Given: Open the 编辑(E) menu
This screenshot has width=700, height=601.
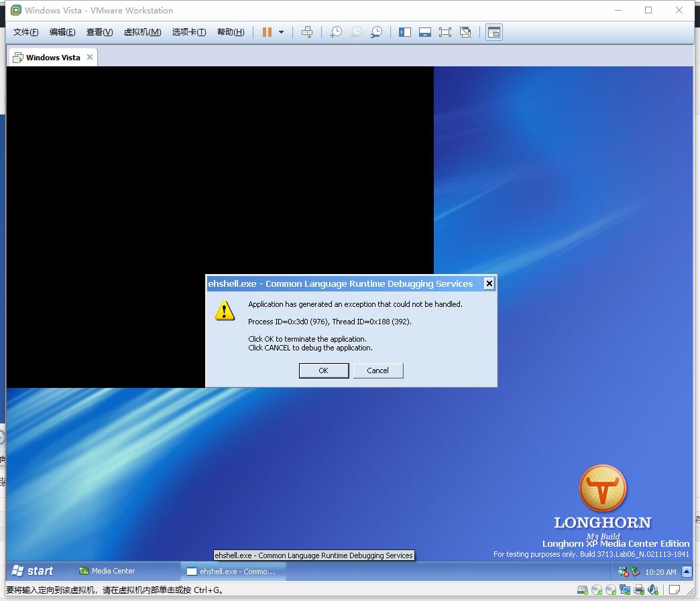Looking at the screenshot, I should (62, 32).
